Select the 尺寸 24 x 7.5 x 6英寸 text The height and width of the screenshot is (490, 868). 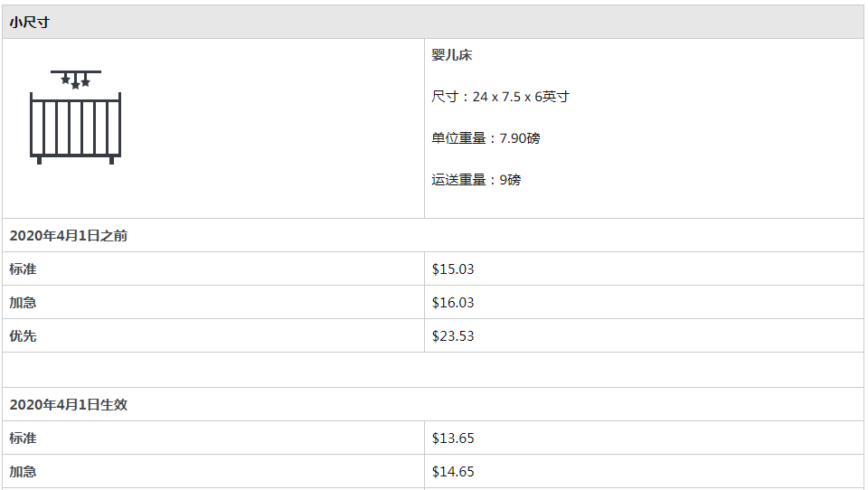pos(500,97)
